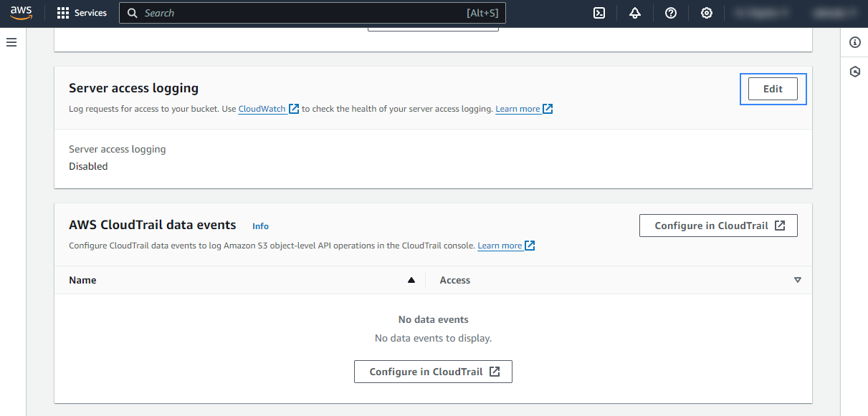Sort the Access column using its triangle
This screenshot has height=416, width=868.
[x=797, y=280]
